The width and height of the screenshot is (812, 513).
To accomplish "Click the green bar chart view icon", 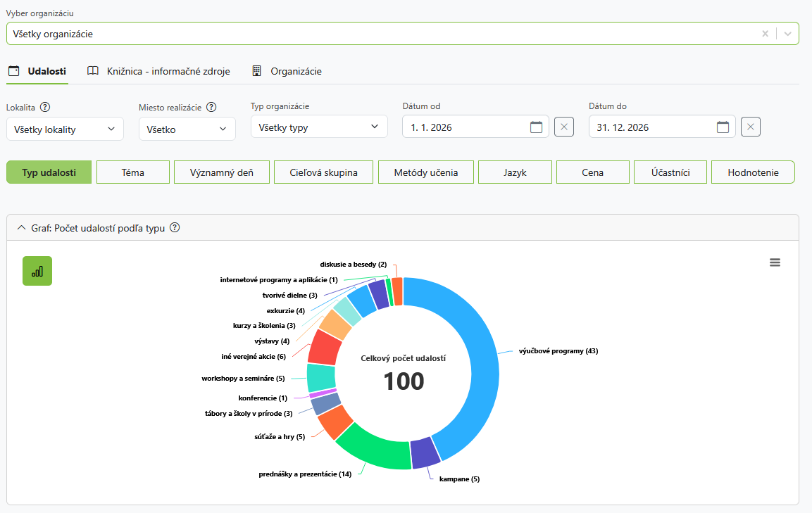I will coord(37,271).
